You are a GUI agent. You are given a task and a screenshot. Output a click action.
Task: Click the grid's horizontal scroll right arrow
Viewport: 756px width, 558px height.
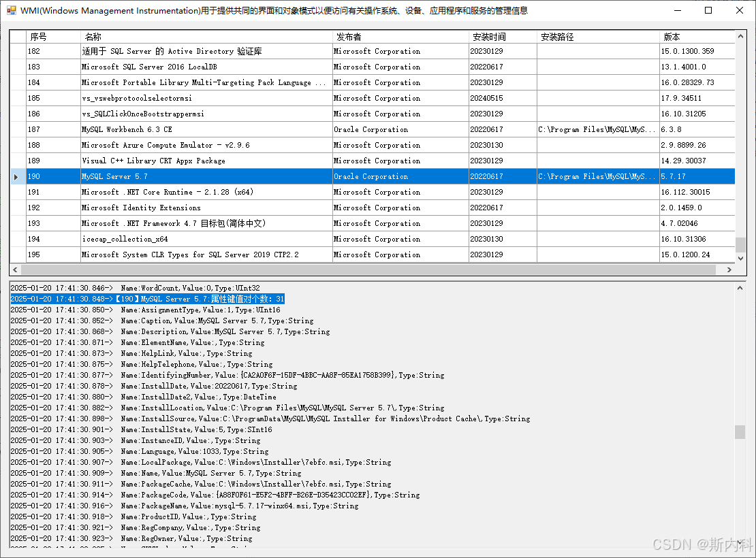pos(729,270)
